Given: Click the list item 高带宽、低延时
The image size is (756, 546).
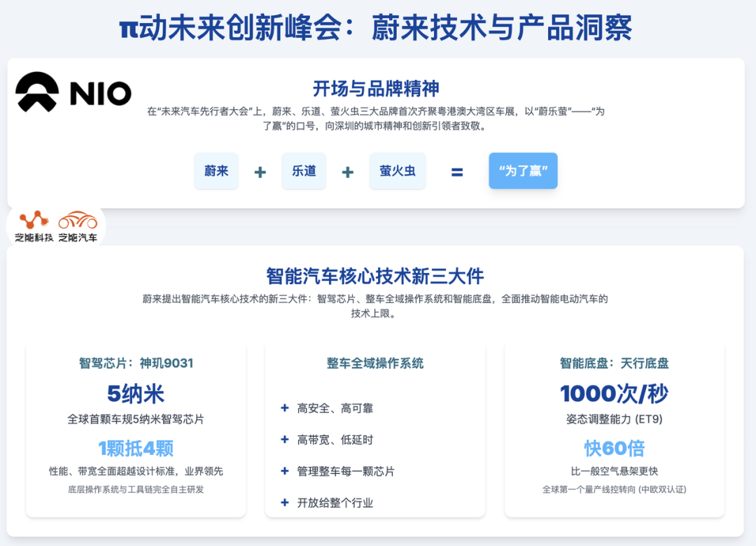Looking at the screenshot, I should pos(335,440).
